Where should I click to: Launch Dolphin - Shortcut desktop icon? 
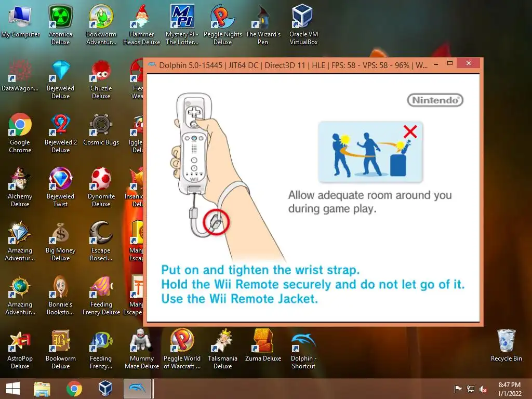pyautogui.click(x=303, y=349)
